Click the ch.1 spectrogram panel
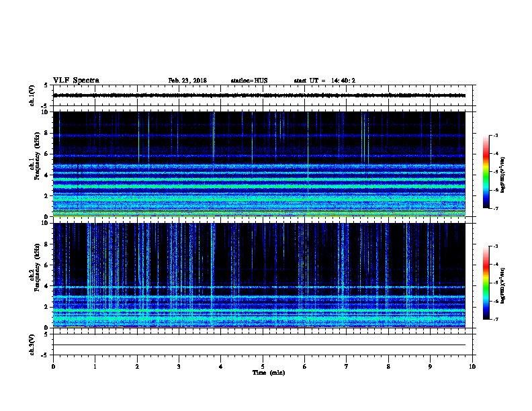Screen dimensions: 532x411 point(259,164)
